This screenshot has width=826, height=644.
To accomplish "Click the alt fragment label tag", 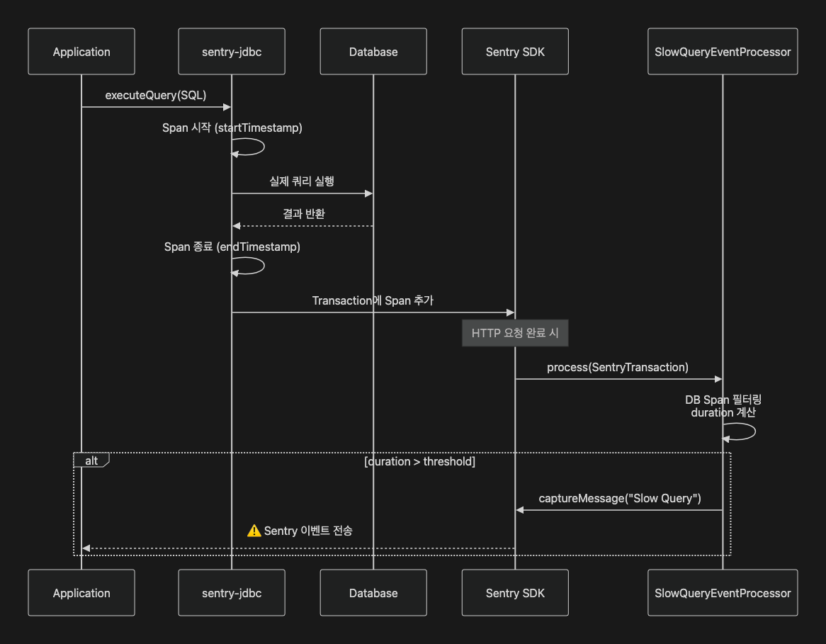I will click(91, 460).
